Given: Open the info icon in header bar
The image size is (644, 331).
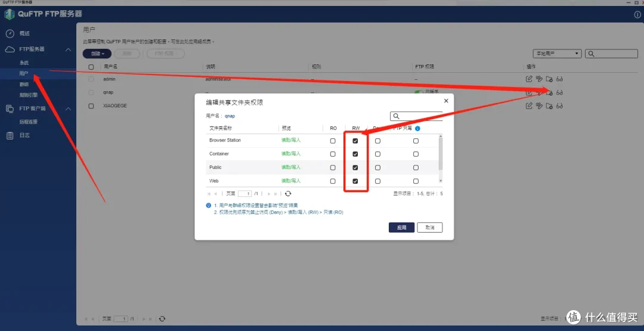Looking at the screenshot, I should (637, 14).
